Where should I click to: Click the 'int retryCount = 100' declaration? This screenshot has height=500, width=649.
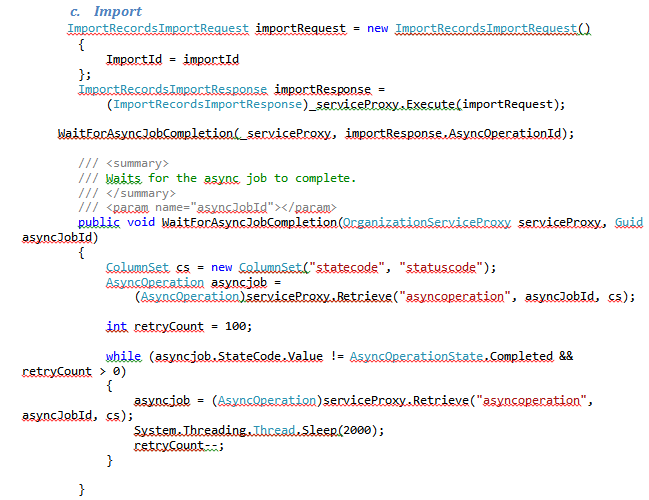point(179,326)
